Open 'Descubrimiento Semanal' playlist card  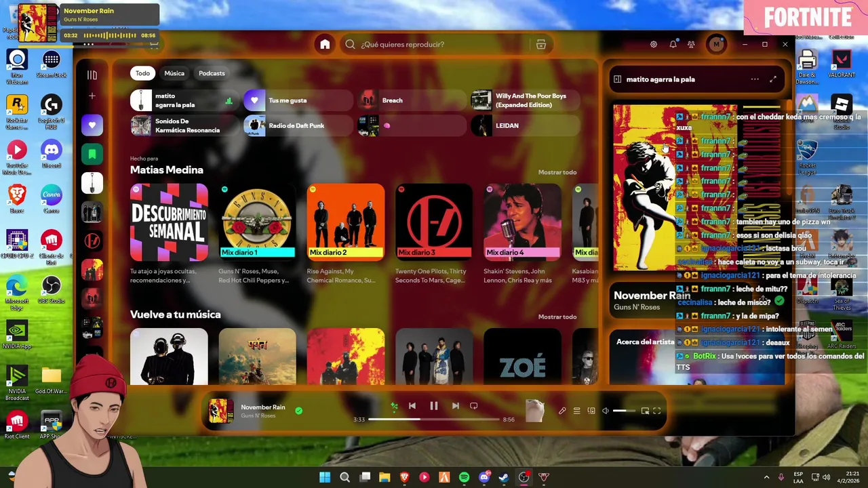[x=170, y=235]
